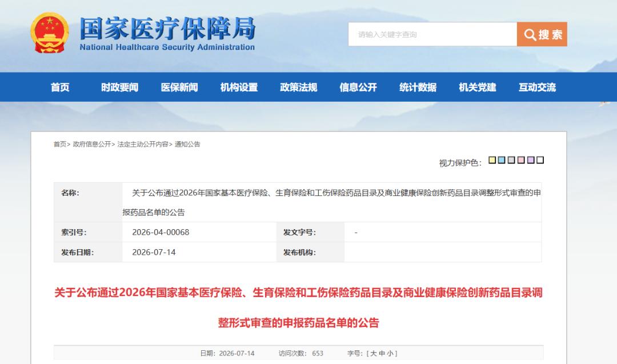Screen dimensions: 617x364
Task: Focus the keyword search input field
Action: (x=432, y=34)
